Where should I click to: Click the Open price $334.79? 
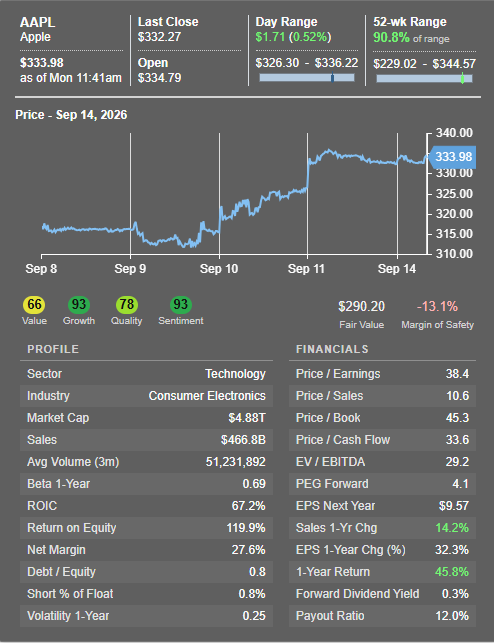159,78
